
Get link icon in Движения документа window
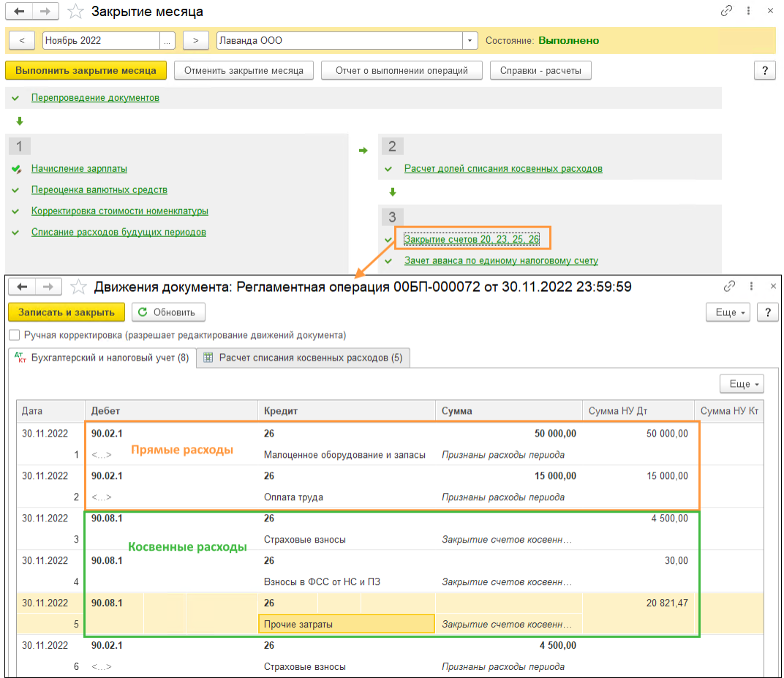point(729,286)
